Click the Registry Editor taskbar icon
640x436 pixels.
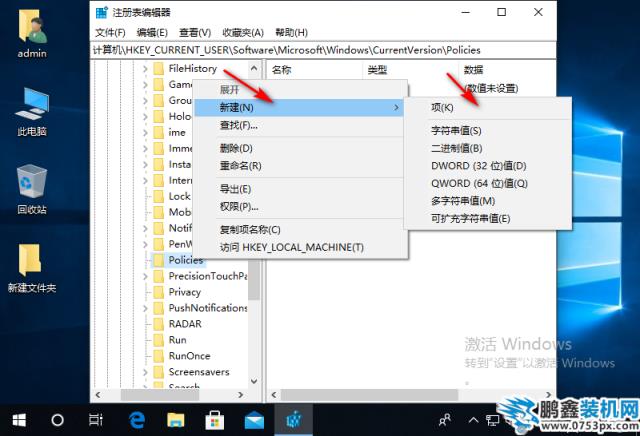coord(293,420)
